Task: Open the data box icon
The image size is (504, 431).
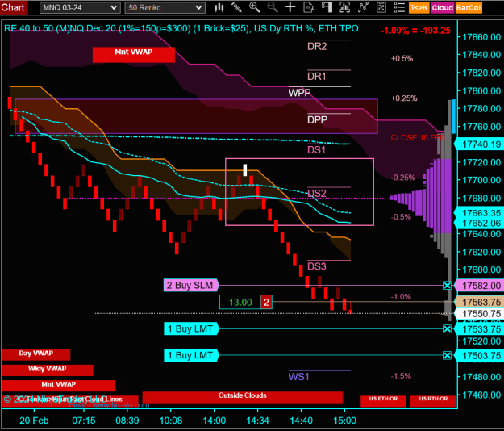Action: click(309, 7)
